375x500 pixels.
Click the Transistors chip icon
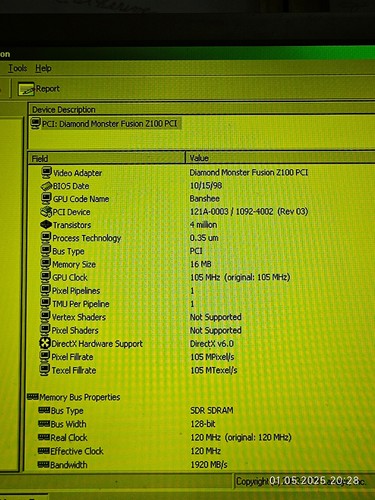coord(46,225)
